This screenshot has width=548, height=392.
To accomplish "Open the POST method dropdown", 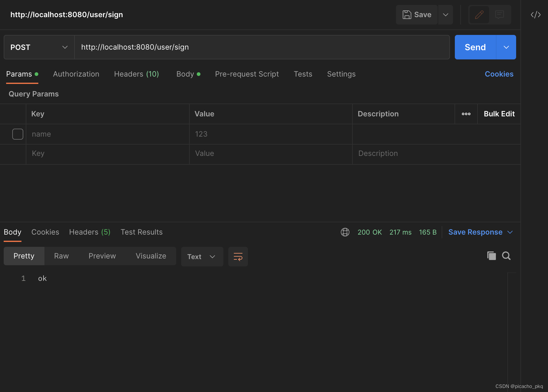I will pyautogui.click(x=39, y=47).
